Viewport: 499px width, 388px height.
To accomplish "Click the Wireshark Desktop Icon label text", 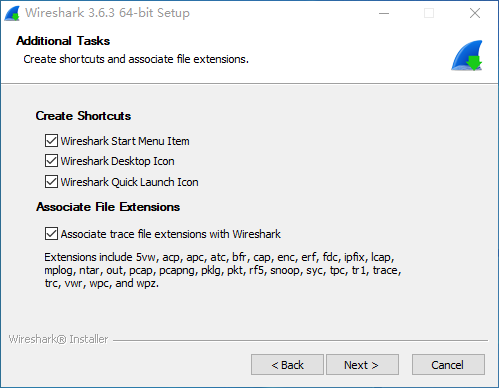I will [117, 161].
